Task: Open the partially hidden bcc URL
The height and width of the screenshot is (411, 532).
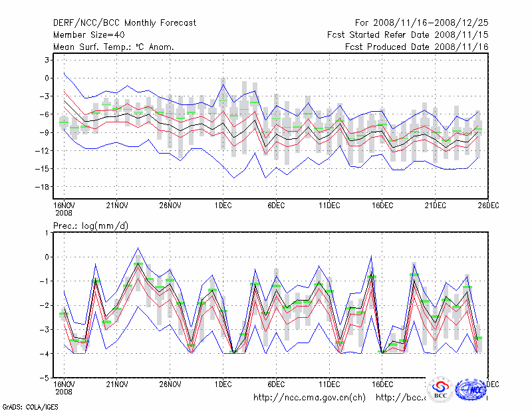Action: (400, 398)
